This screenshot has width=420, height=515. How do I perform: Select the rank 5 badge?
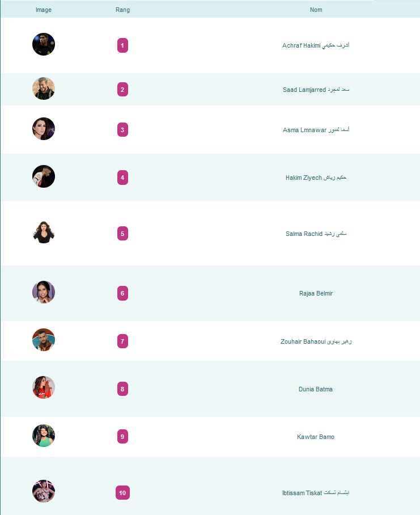[x=123, y=234]
